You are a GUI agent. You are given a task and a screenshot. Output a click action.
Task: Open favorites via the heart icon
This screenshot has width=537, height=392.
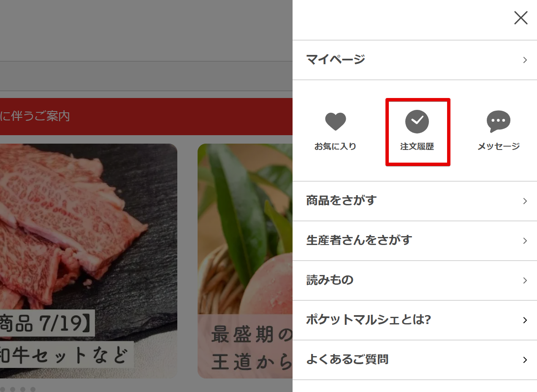[335, 122]
